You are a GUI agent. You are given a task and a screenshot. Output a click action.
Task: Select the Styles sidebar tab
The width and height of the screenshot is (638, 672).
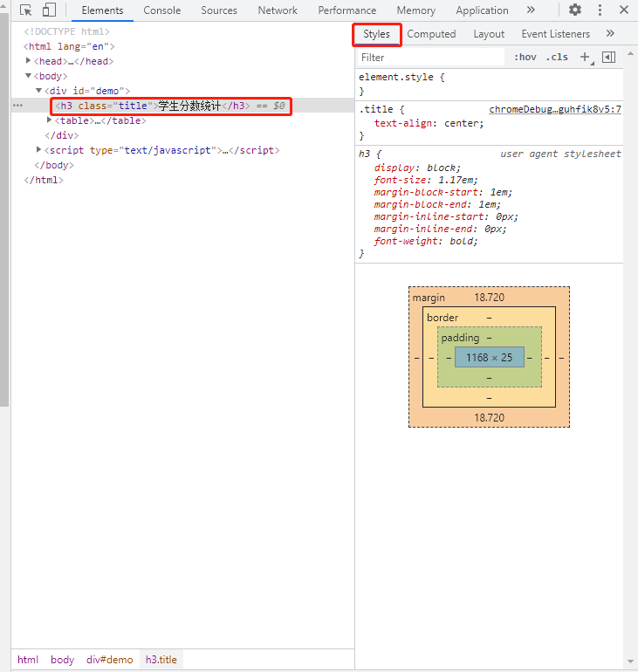pos(377,34)
